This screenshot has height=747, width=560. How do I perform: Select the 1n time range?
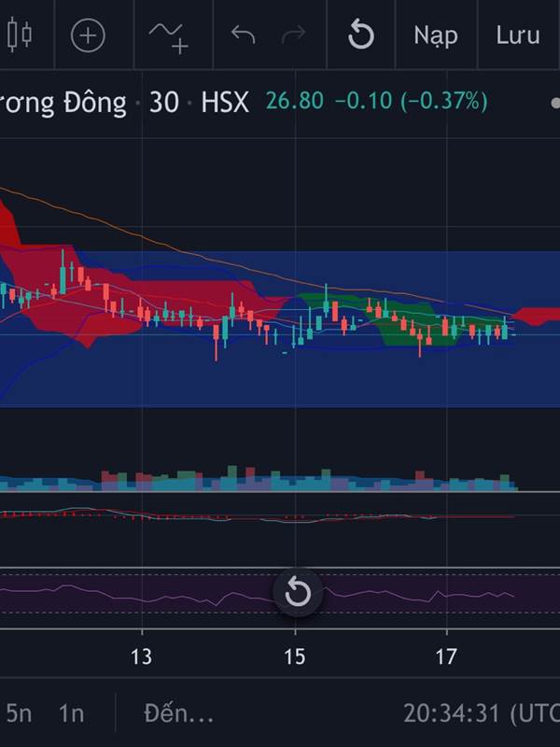pyautogui.click(x=72, y=713)
